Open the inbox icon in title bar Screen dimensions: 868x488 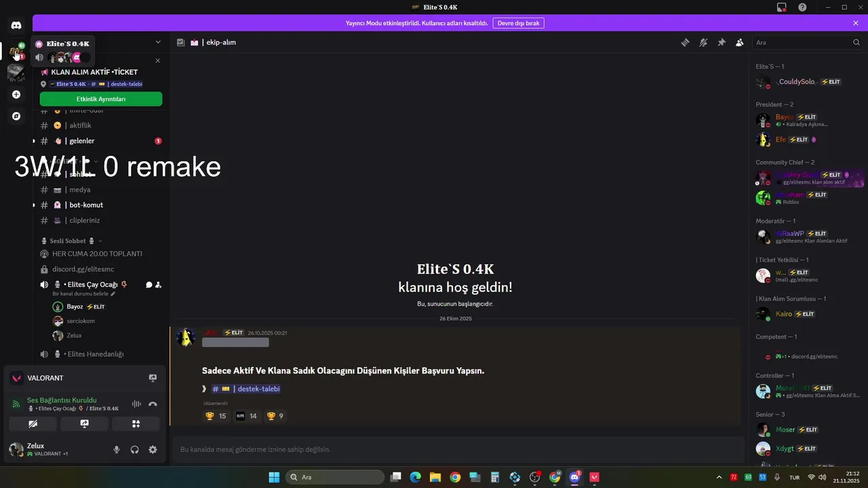tap(782, 7)
